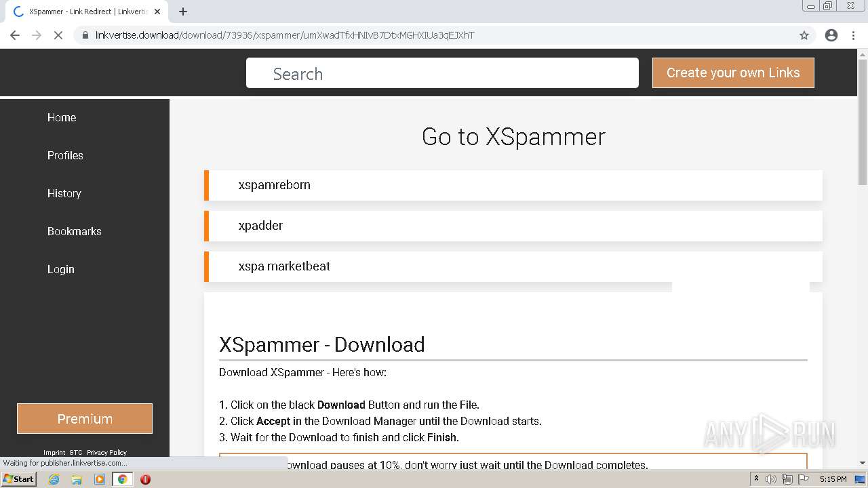Click the XSpammer - Download heading

pos(322,344)
